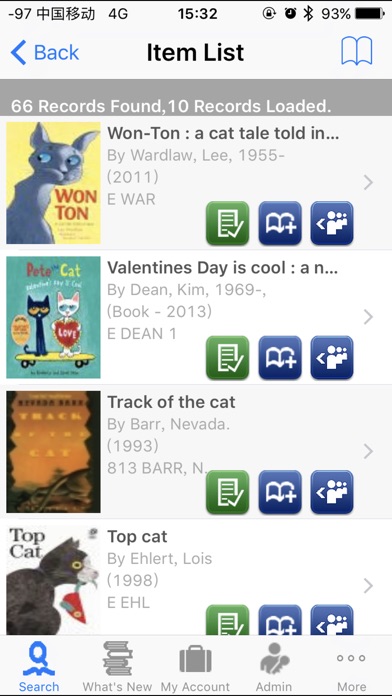Open details chevron for Top cat
Image resolution: width=392 pixels, height=696 pixels.
coord(368,586)
